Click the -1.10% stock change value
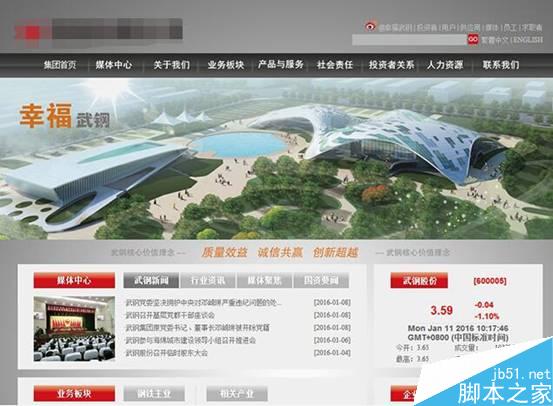 click(x=487, y=316)
